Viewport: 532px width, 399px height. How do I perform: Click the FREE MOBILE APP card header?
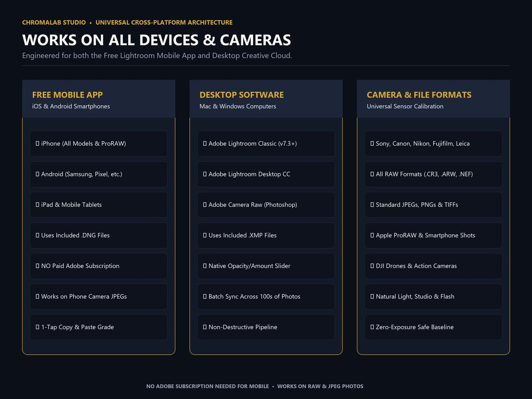(x=99, y=99)
